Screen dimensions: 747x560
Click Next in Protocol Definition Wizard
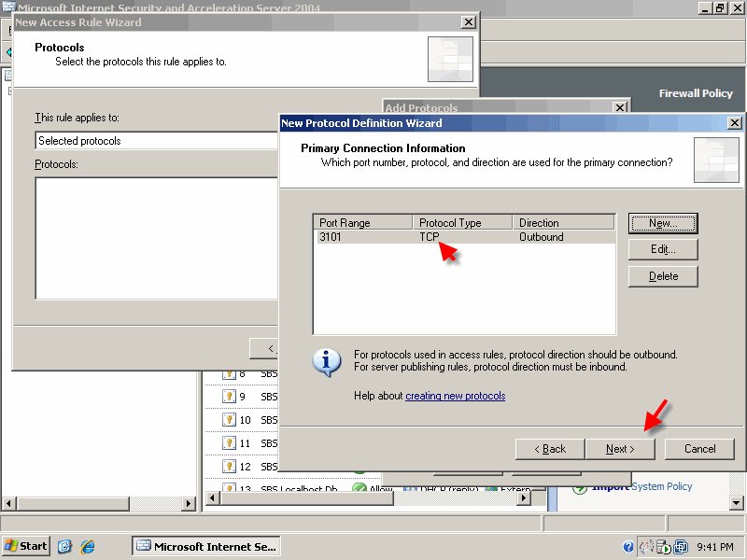point(620,449)
